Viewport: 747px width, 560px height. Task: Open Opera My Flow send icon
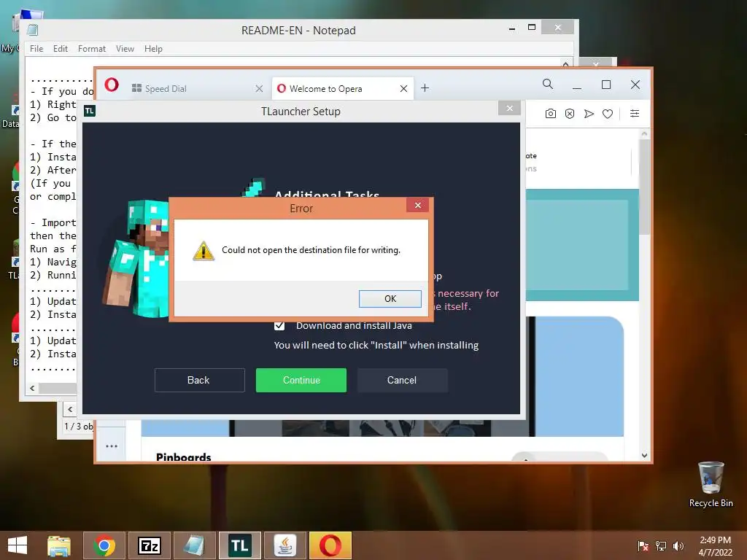[589, 114]
